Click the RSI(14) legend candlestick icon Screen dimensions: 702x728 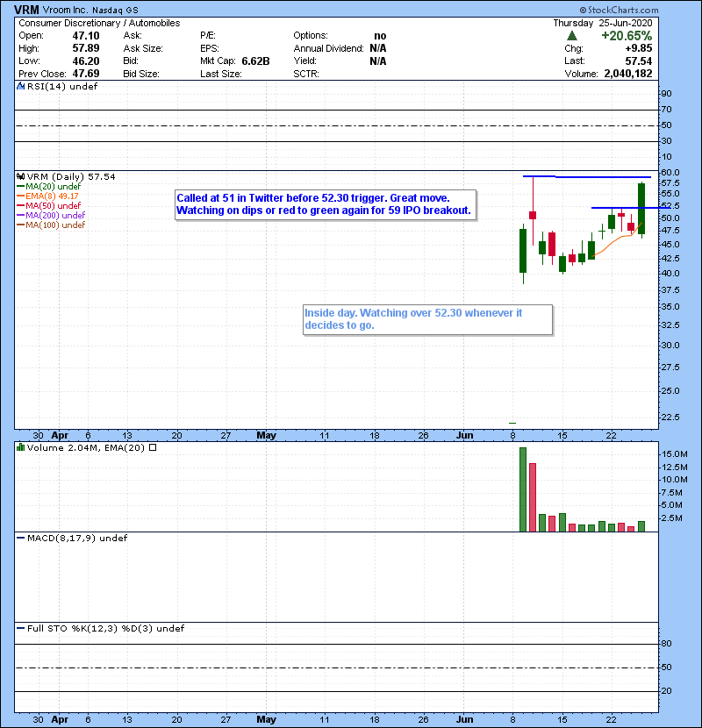[x=19, y=87]
